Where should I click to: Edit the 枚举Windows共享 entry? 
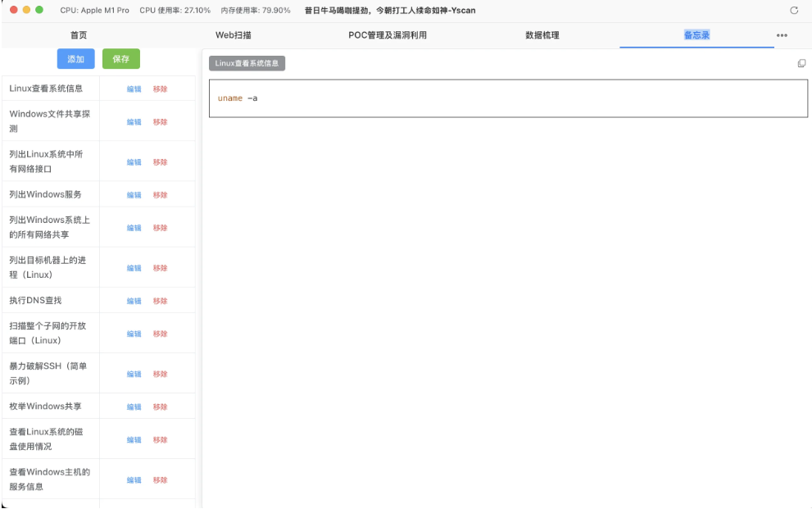[x=134, y=407]
